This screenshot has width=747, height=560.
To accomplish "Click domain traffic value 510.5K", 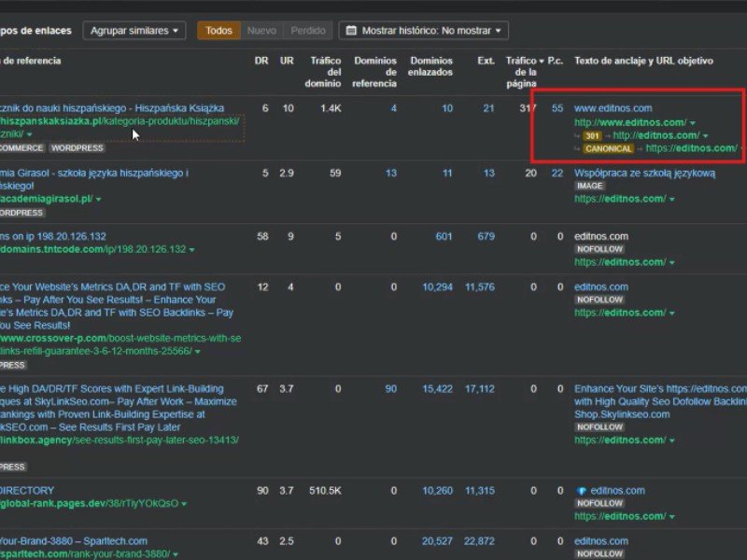I will click(325, 491).
